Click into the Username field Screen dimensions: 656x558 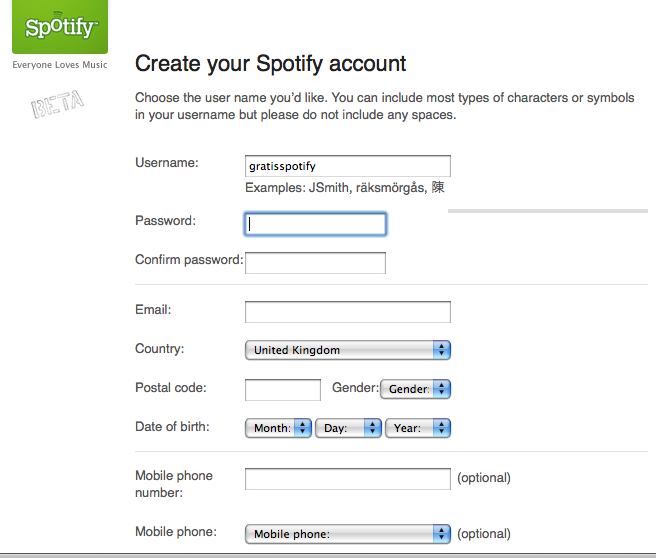[348, 166]
